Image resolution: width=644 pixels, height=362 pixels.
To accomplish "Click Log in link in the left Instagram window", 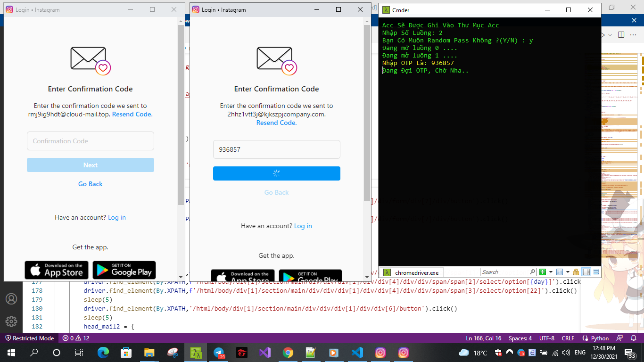I will (x=117, y=217).
